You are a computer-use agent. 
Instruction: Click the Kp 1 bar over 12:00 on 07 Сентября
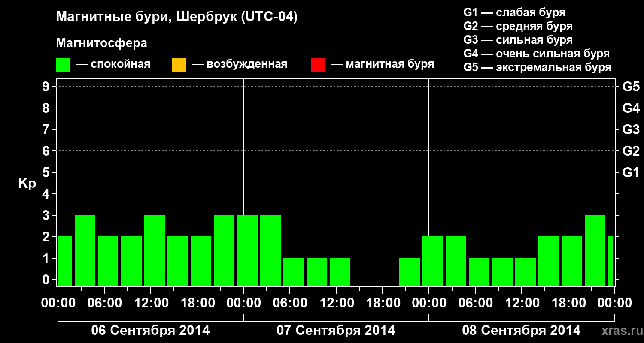click(340, 272)
